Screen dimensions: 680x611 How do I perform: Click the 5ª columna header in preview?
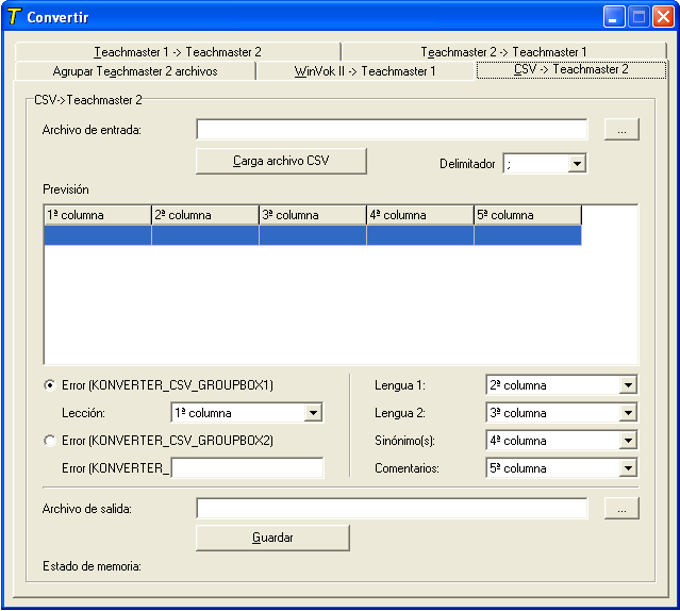528,215
